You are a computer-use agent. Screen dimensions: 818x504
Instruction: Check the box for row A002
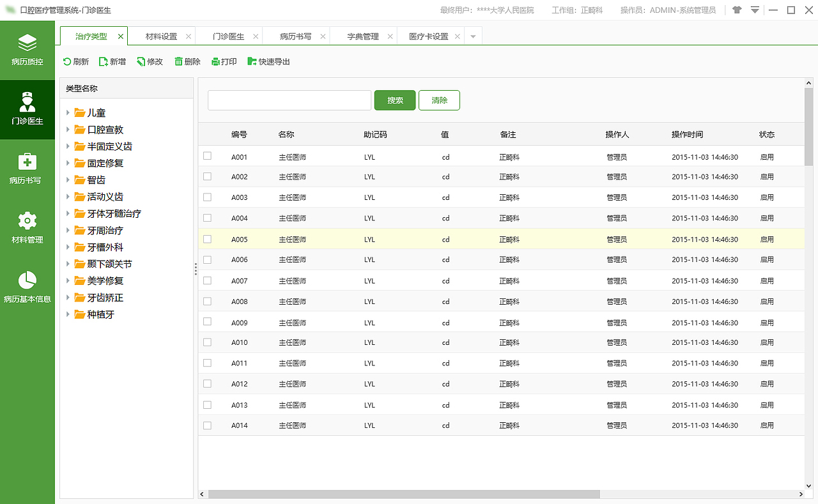click(207, 176)
